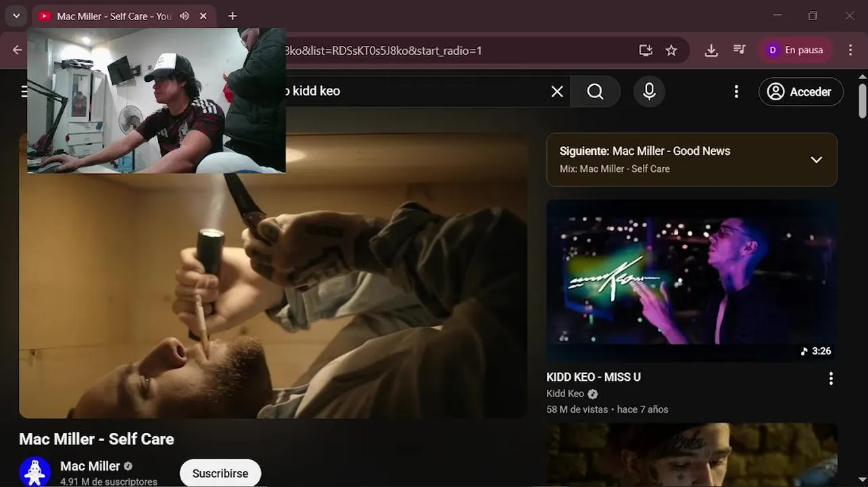
Task: Open the Kidd Keo channel name link
Action: [x=565, y=394]
